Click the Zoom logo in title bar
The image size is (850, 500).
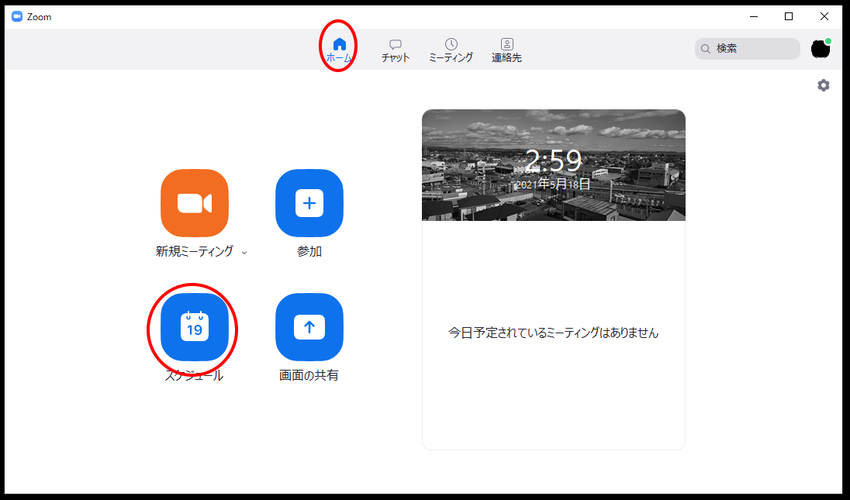17,17
